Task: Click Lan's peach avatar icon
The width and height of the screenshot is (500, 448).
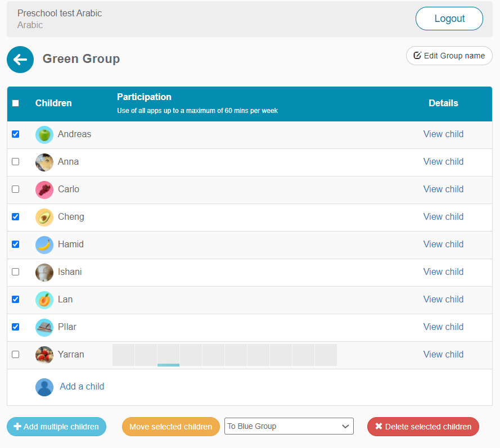Action: click(44, 300)
